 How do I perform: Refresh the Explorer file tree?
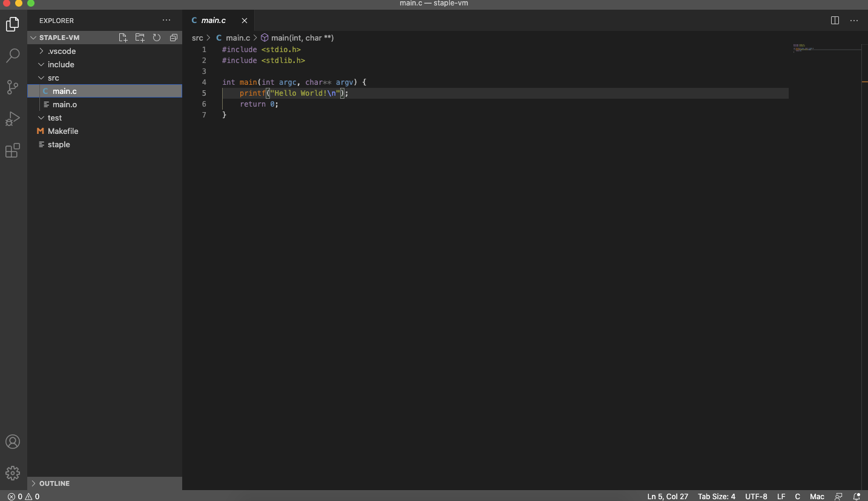coord(156,38)
